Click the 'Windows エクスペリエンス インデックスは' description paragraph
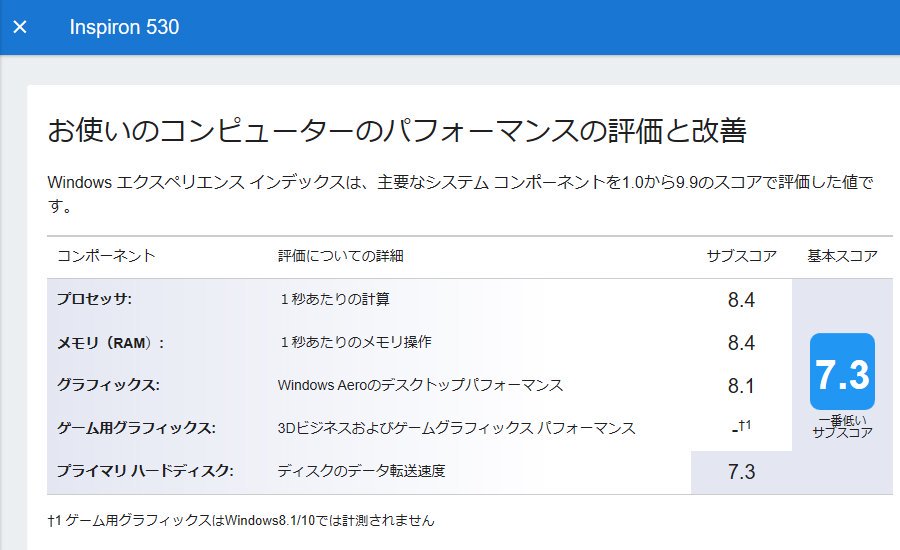900x550 pixels. pyautogui.click(x=460, y=193)
